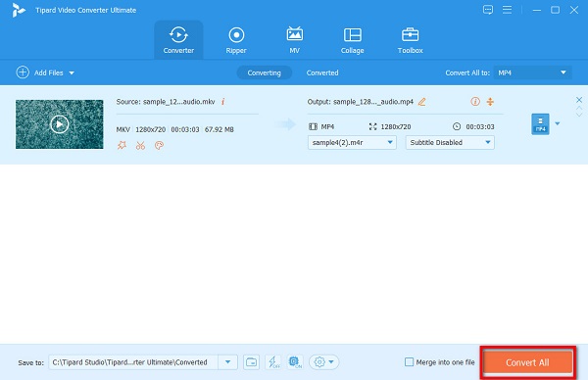The width and height of the screenshot is (588, 380).
Task: Rename output file with pencil icon
Action: point(421,102)
